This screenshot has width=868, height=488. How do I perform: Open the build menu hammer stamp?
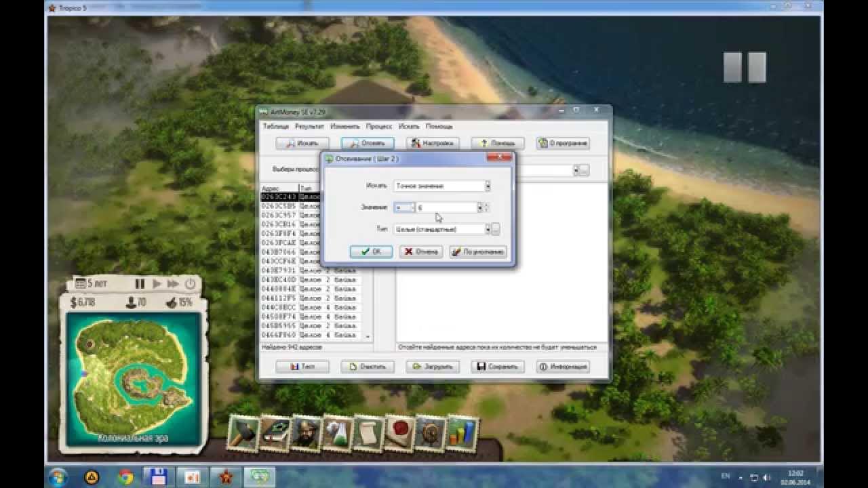(x=243, y=434)
